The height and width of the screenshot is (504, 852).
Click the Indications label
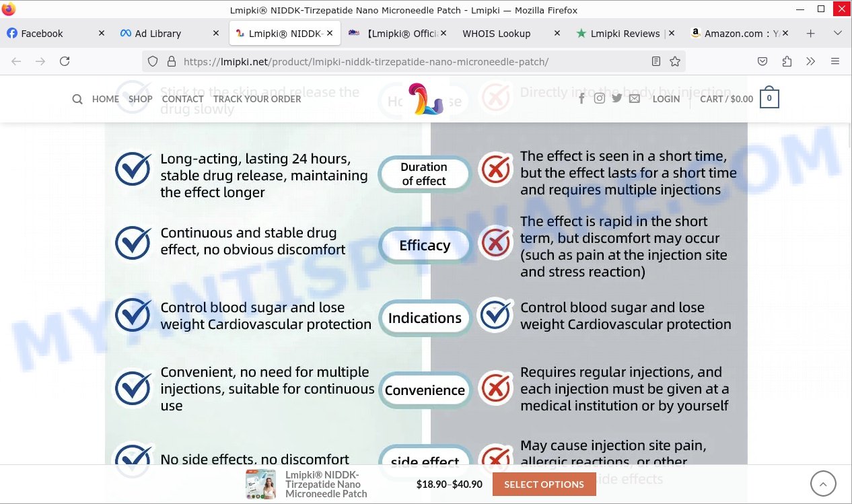click(425, 318)
